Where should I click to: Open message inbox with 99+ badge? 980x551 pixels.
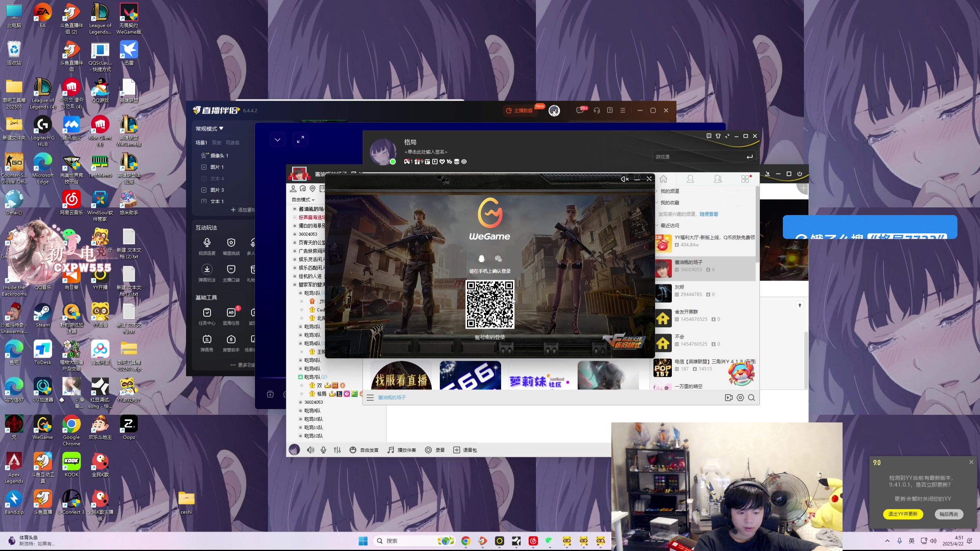[x=580, y=111]
